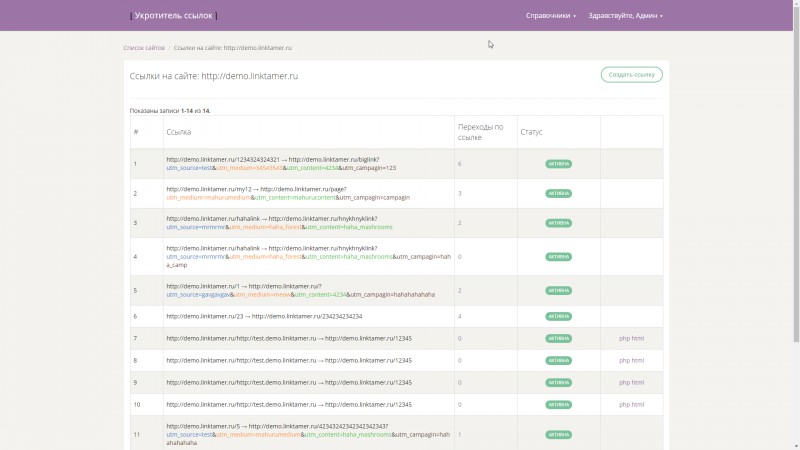Expand the Здравствуйте, Админ user menu

[626, 16]
